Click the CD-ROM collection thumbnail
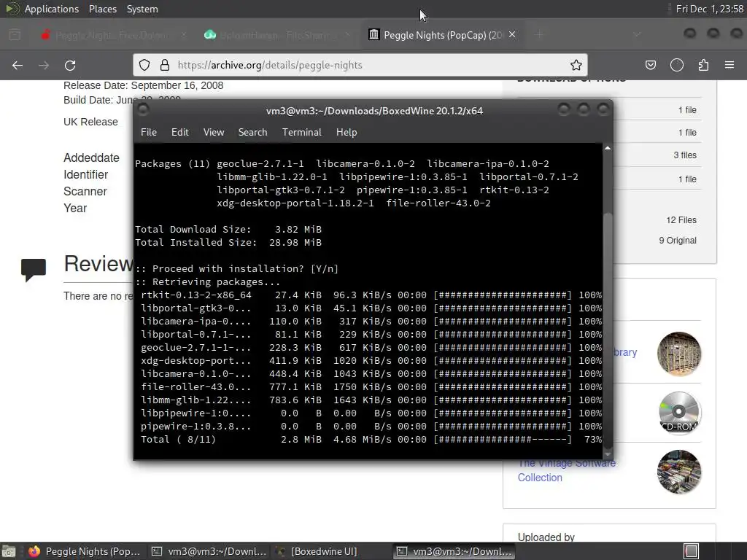The image size is (747, 560). (679, 413)
